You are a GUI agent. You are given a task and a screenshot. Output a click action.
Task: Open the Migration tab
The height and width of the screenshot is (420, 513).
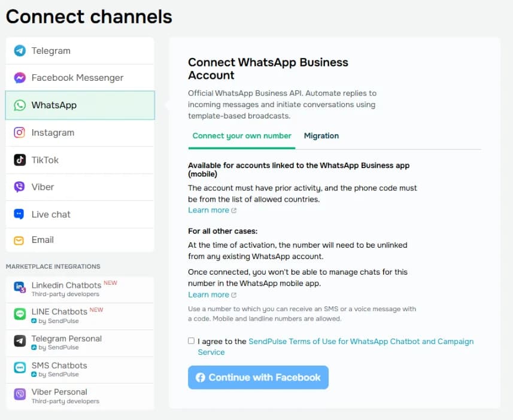coord(321,136)
